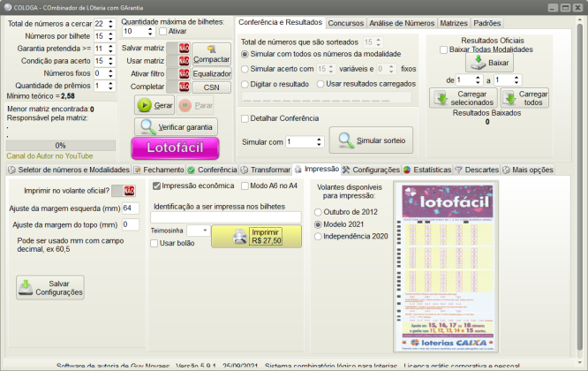588x371 pixels.
Task: Click the Fechamento tab pencil icon
Action: (x=137, y=170)
